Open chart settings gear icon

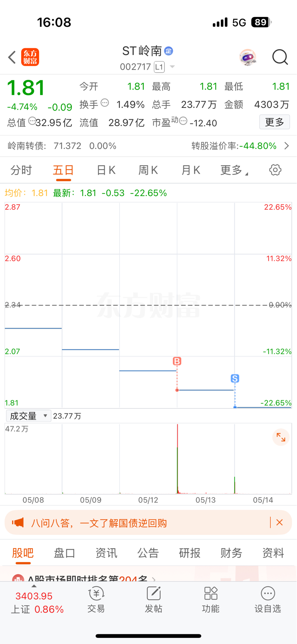(275, 170)
